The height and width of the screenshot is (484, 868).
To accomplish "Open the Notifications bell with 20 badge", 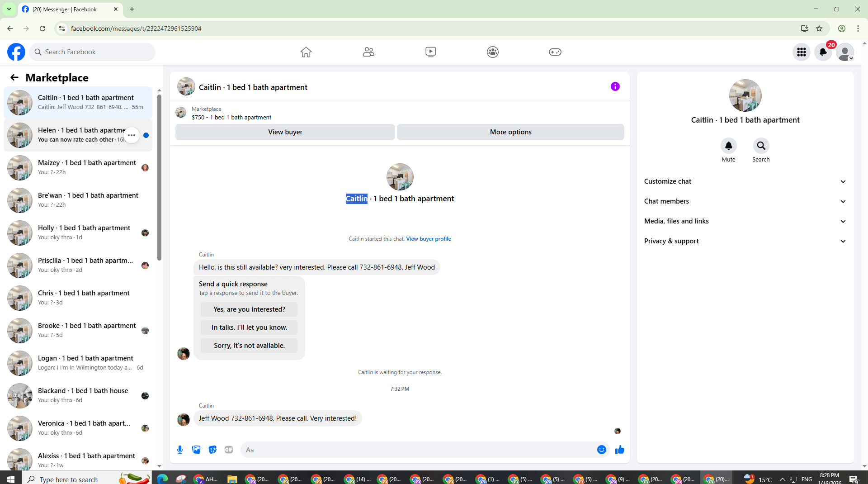I will click(823, 52).
